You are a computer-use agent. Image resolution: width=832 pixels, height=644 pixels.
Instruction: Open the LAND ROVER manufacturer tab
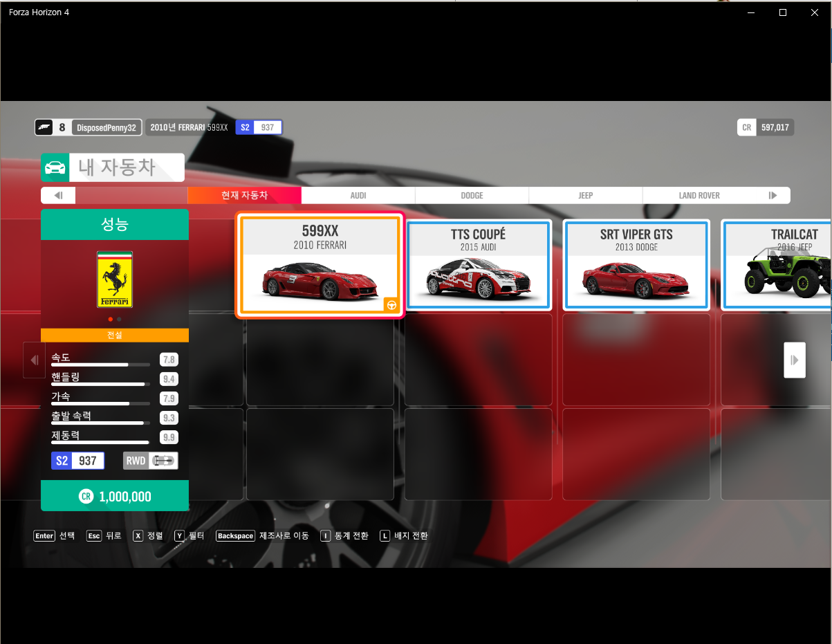click(x=699, y=195)
